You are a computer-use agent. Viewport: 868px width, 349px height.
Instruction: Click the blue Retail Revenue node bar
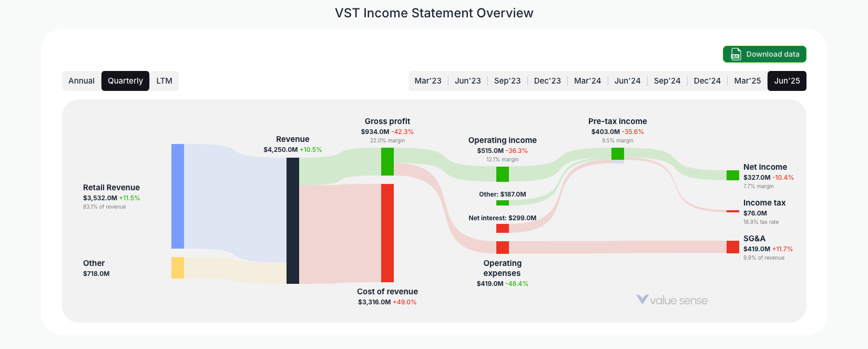177,196
